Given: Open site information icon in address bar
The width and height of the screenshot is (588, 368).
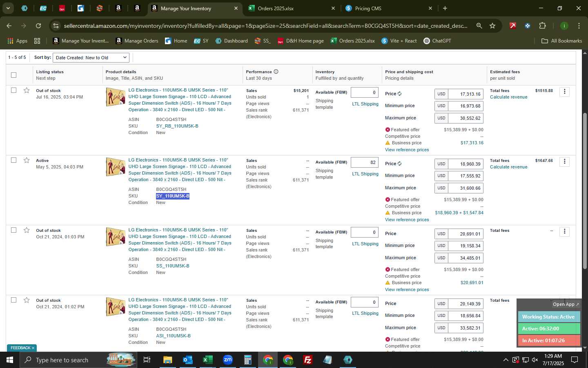Looking at the screenshot, I should pos(56,26).
